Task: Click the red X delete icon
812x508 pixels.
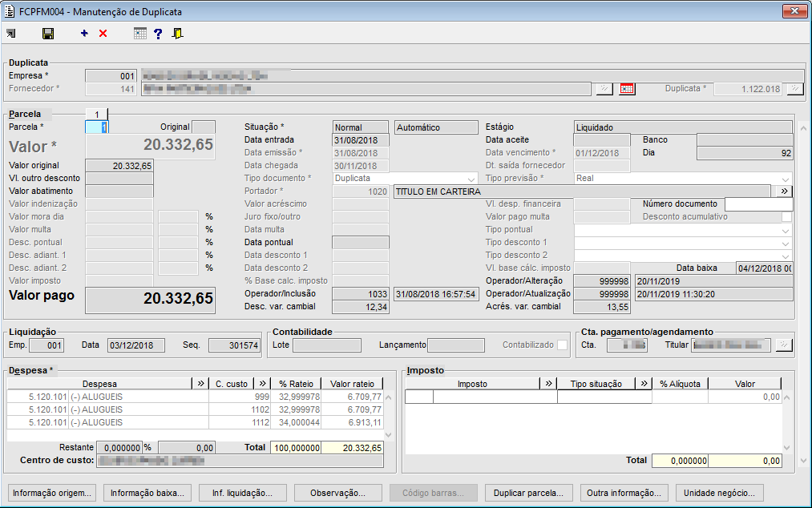Action: (103, 34)
